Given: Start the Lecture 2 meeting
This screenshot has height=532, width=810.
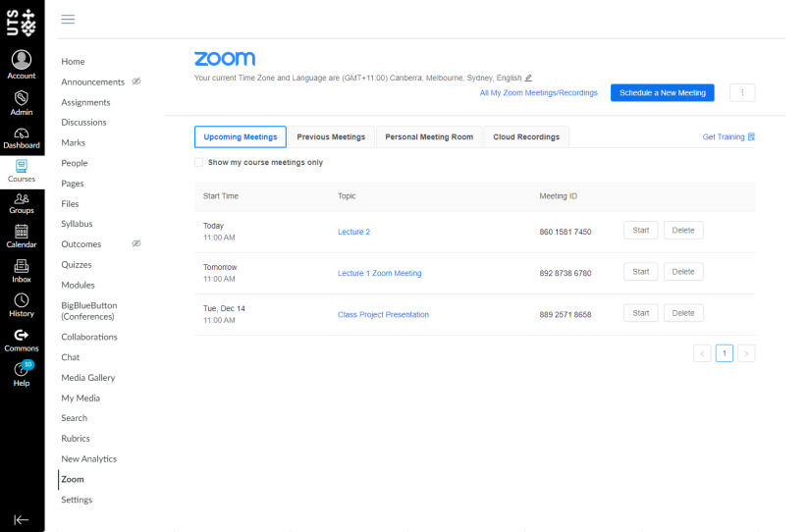Looking at the screenshot, I should 640,231.
